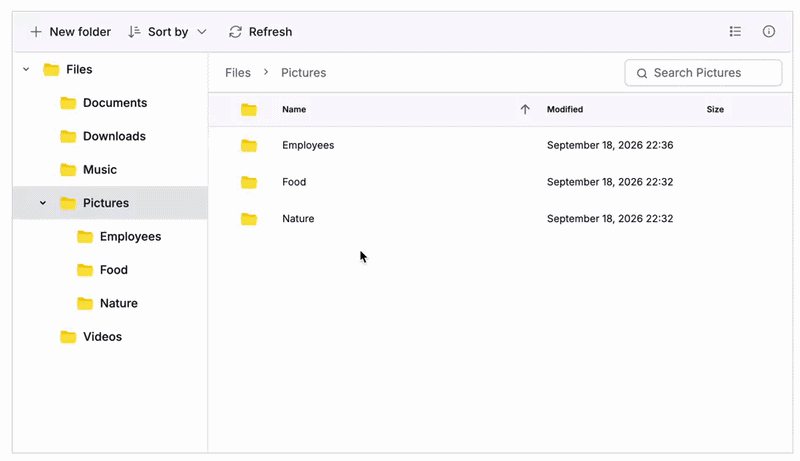Focus the Search Pictures field

coord(703,73)
